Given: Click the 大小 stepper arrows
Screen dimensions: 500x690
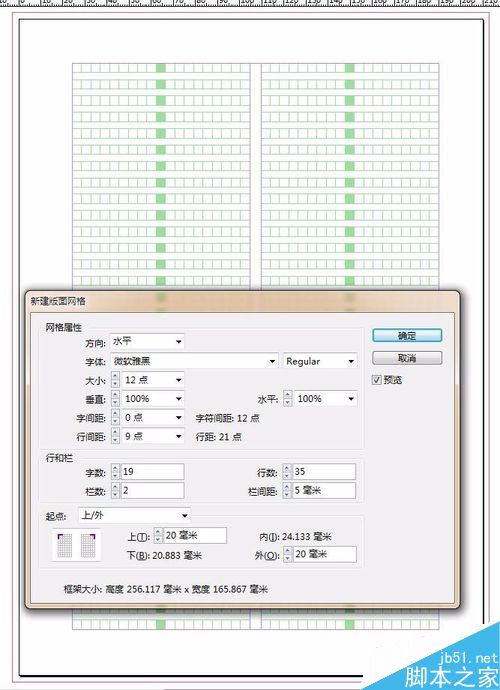Looking at the screenshot, I should click(x=115, y=380).
